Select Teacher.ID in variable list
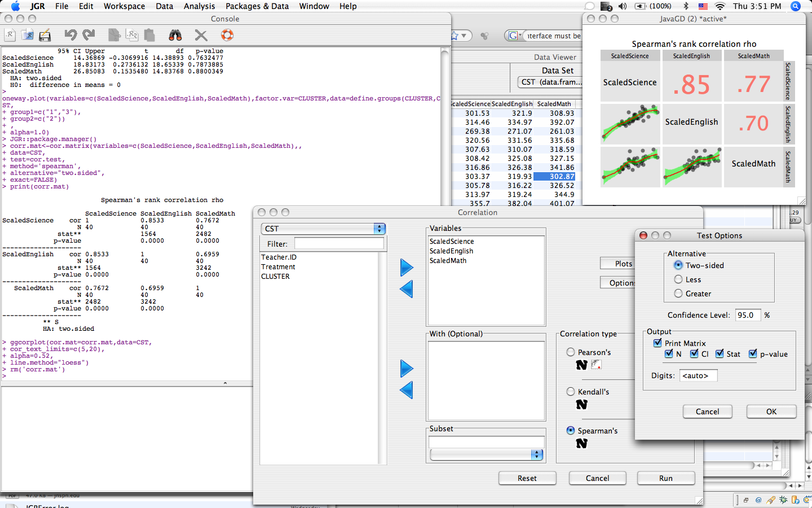 [279, 257]
